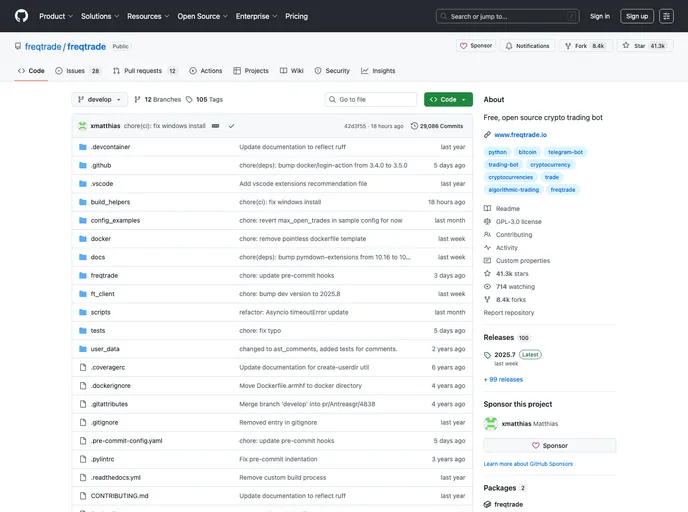This screenshot has width=688, height=512.
Task: Click the .github folder icon
Action: click(x=82, y=165)
